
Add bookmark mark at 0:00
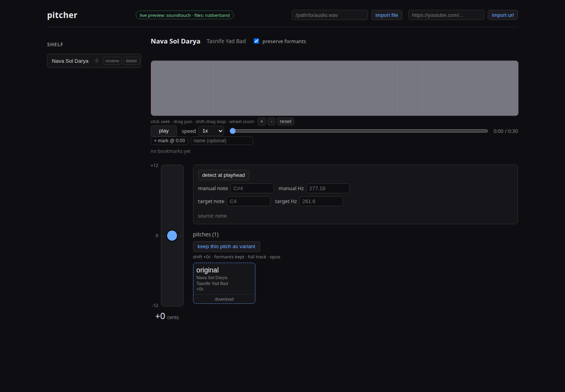coord(169,141)
